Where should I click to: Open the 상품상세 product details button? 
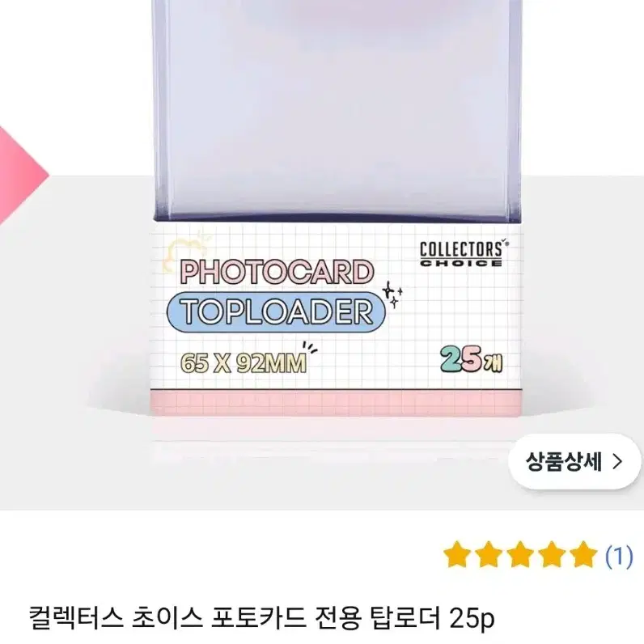click(x=574, y=462)
